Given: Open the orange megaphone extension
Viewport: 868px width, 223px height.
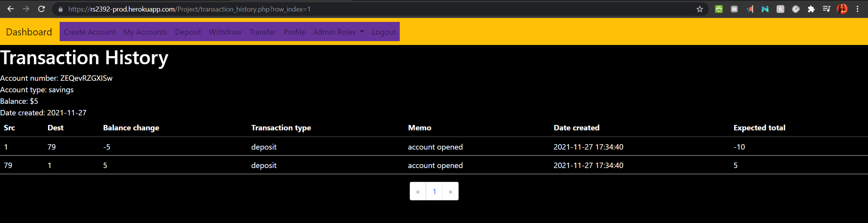Looking at the screenshot, I should click(749, 9).
